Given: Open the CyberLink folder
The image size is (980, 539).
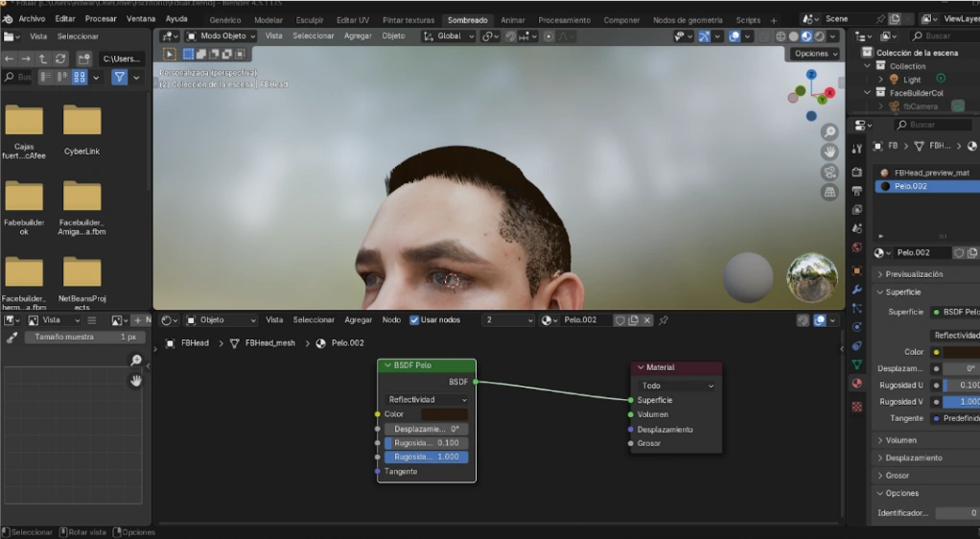Looking at the screenshot, I should tap(82, 129).
